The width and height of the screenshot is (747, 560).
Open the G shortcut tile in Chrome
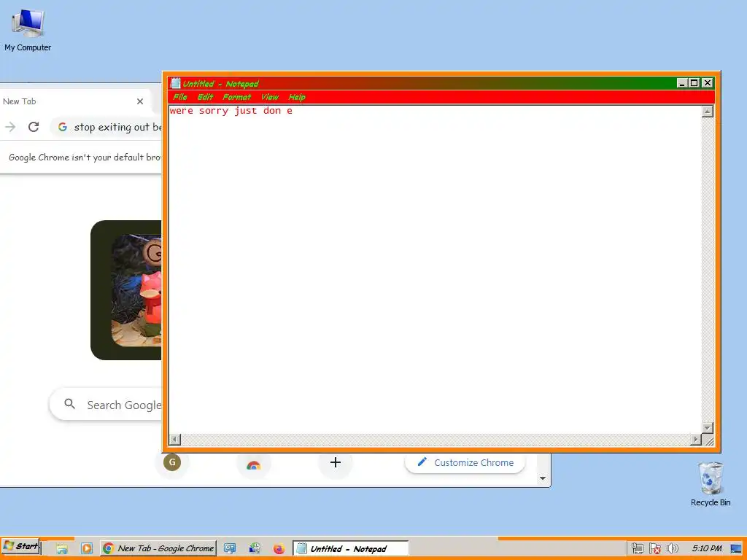[x=172, y=462]
